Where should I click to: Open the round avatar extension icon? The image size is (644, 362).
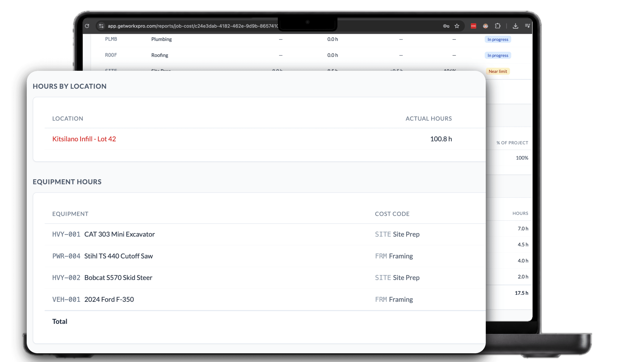coord(486,26)
